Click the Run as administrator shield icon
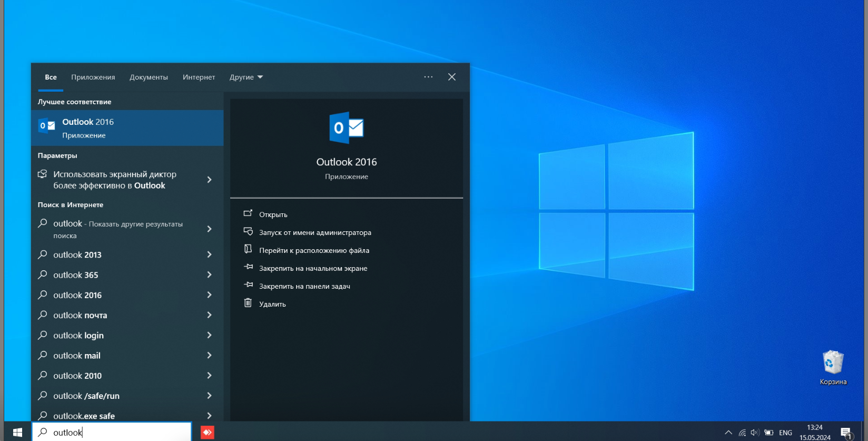Screen dimensions: 868x441 [x=248, y=231]
